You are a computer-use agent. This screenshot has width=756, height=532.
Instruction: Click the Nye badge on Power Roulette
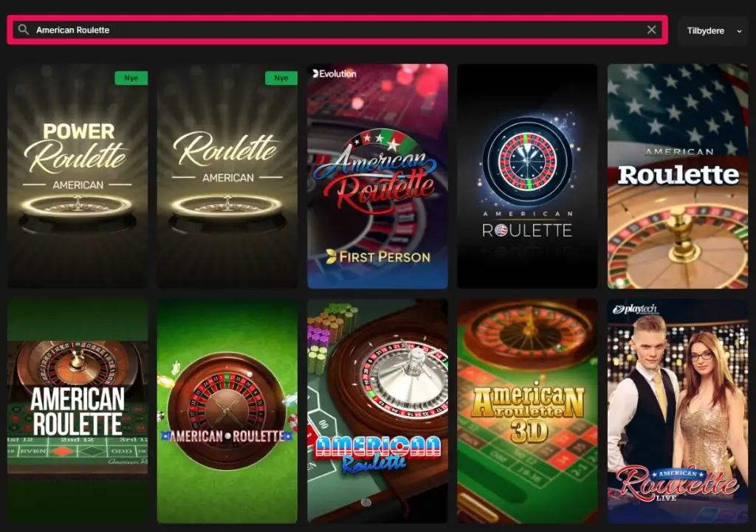[131, 78]
